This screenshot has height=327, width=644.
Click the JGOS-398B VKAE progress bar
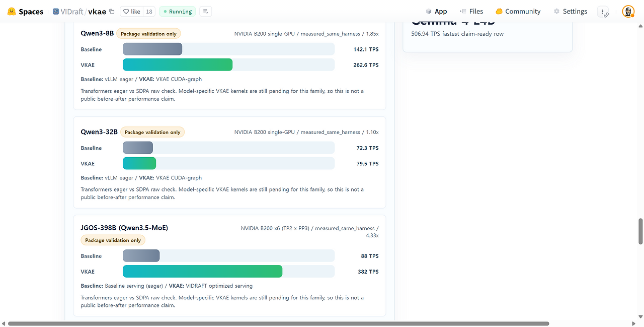[228, 272]
